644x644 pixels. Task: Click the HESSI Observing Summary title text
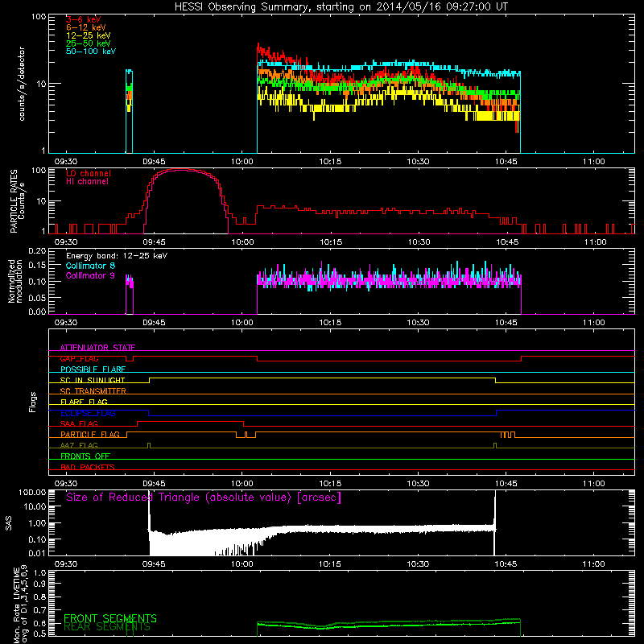pos(341,7)
